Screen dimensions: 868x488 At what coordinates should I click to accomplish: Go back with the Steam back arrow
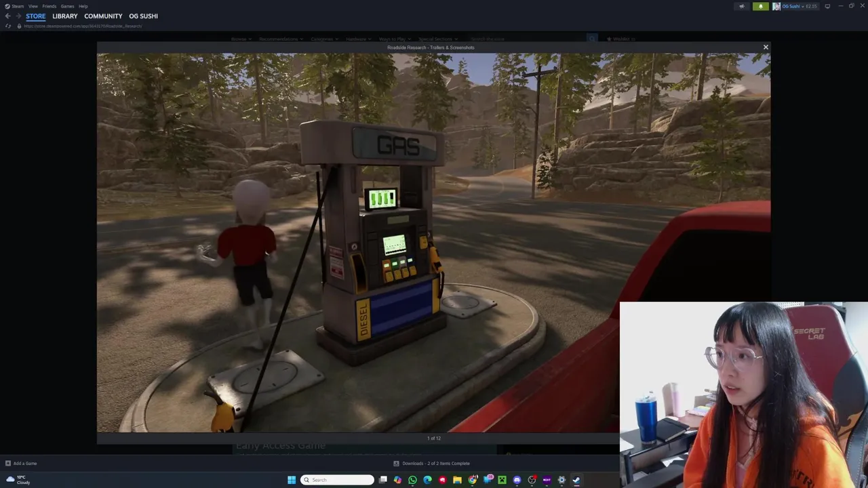[x=7, y=16]
